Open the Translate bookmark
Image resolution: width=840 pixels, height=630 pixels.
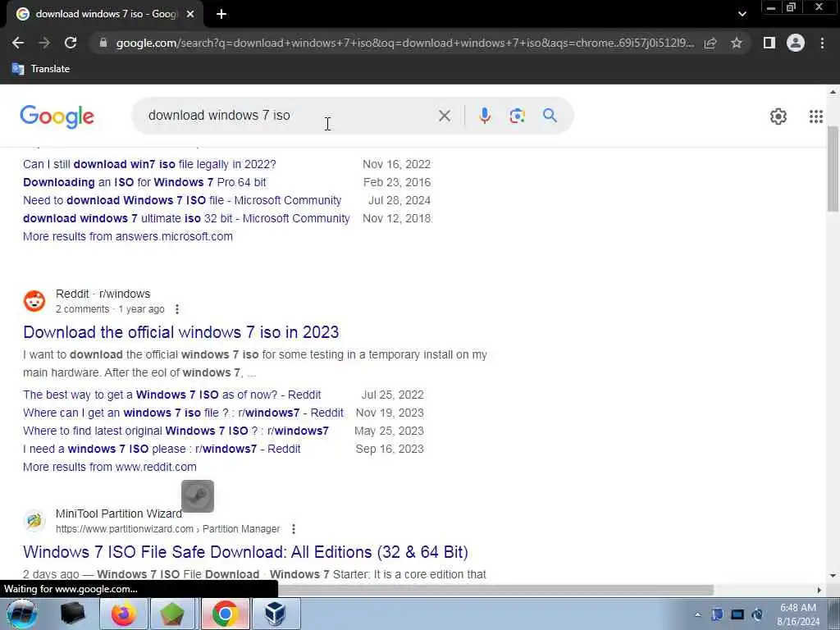coord(41,69)
